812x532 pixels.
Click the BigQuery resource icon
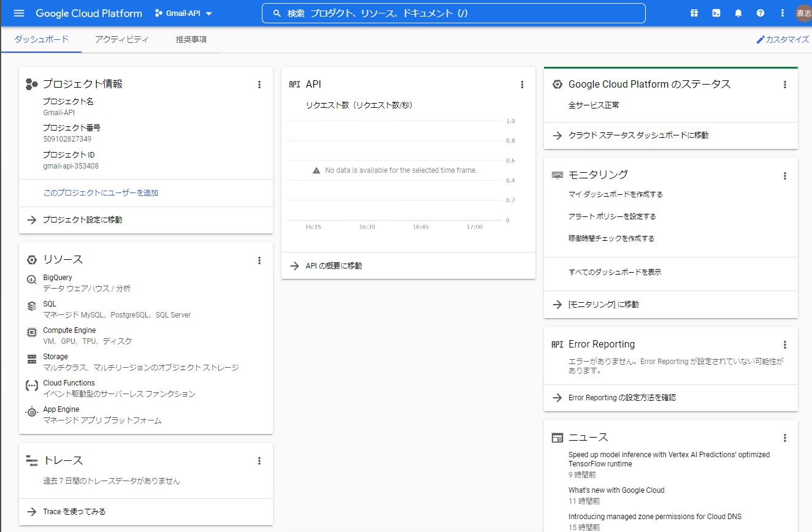pyautogui.click(x=32, y=280)
